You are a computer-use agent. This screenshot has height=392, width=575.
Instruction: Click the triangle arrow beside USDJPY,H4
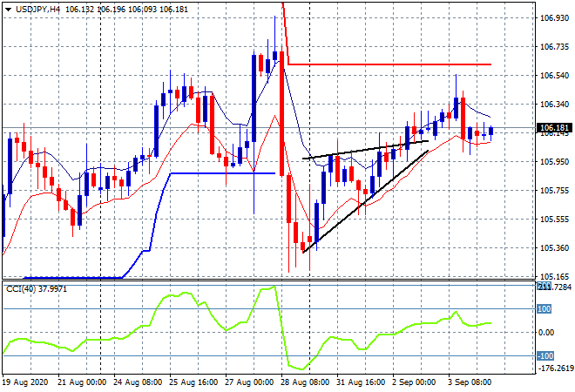click(x=8, y=10)
